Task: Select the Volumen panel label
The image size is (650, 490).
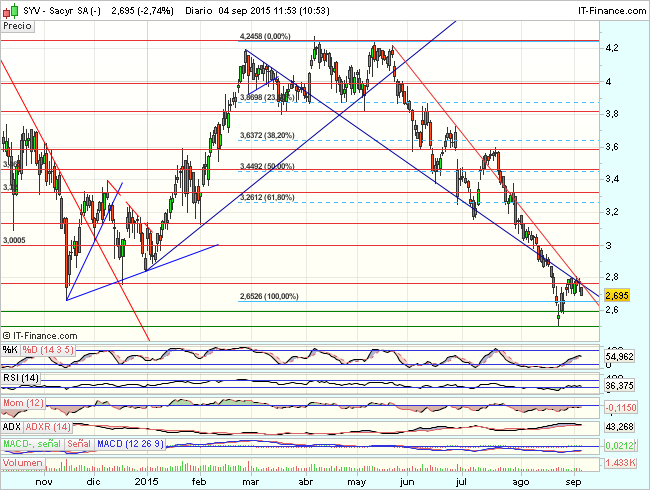Action: tap(23, 463)
